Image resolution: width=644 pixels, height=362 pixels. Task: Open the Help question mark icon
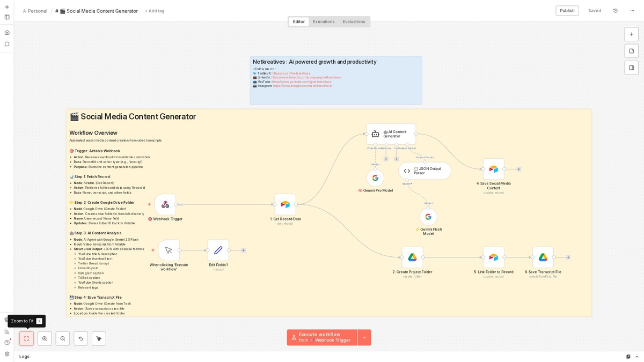coord(7,342)
